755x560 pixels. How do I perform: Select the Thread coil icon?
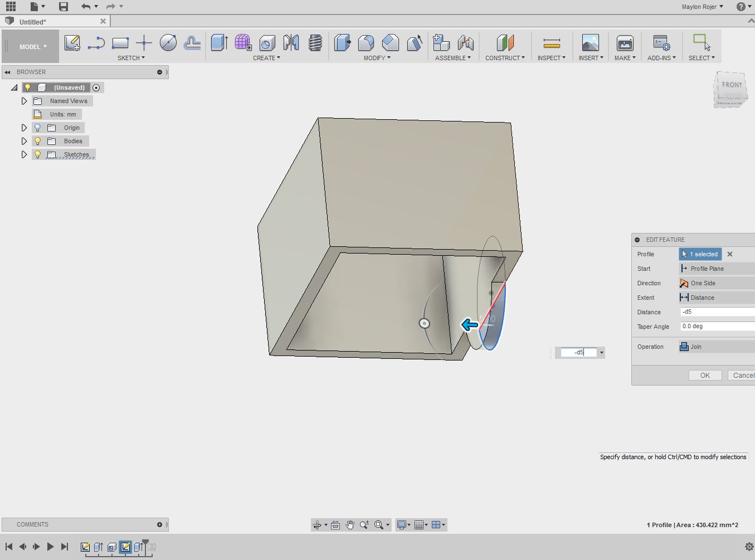[315, 43]
